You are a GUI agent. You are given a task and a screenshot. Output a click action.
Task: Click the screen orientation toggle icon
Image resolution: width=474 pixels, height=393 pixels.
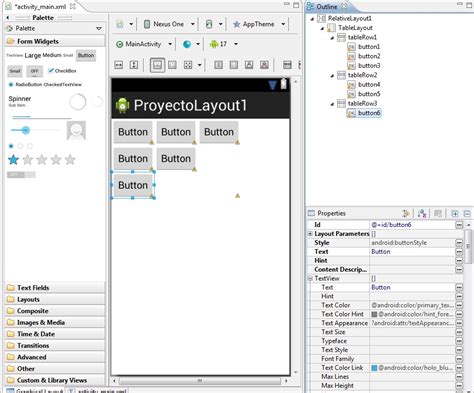(209, 24)
